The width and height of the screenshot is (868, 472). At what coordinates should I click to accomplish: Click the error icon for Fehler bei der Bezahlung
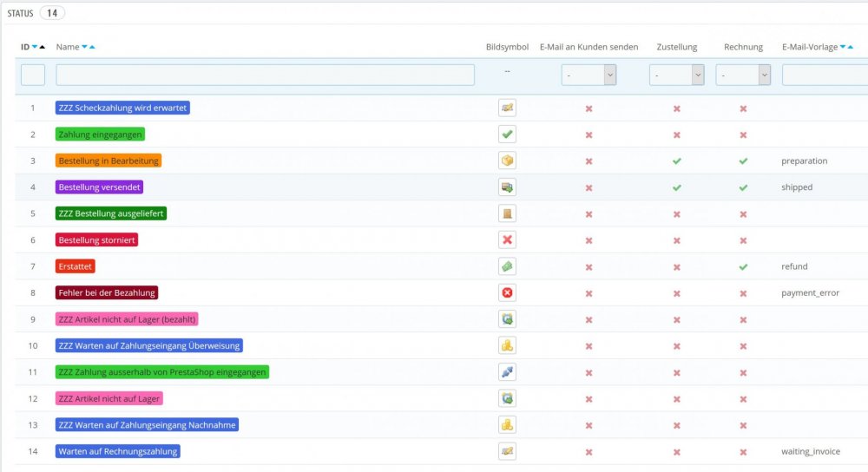click(x=507, y=292)
